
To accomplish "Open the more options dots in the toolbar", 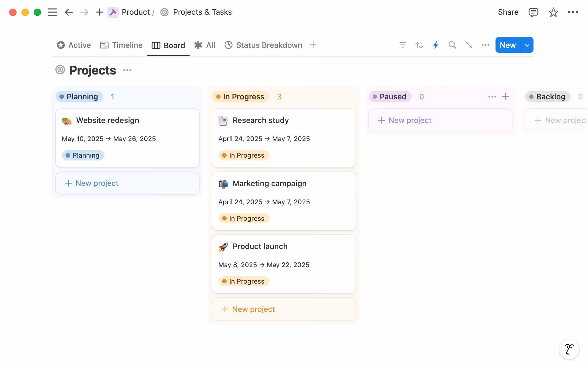I will [485, 45].
